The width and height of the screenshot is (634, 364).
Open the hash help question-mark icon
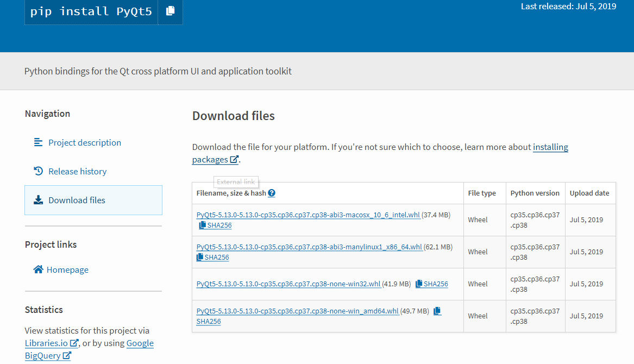click(272, 193)
